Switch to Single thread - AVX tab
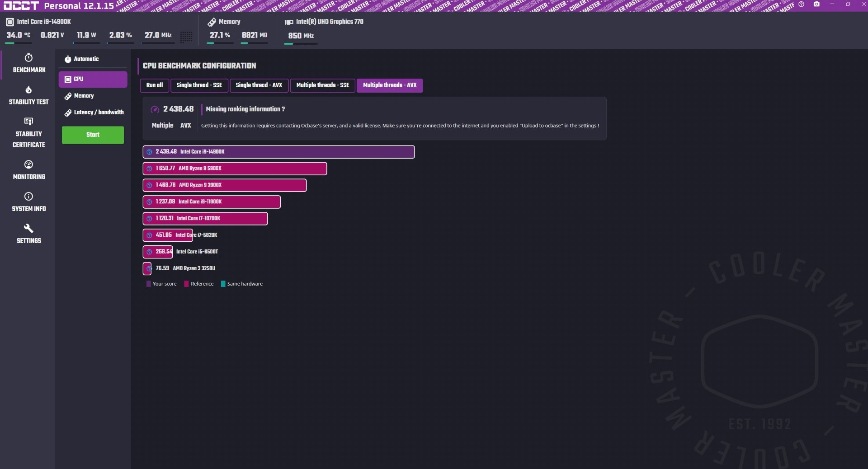 coord(259,85)
